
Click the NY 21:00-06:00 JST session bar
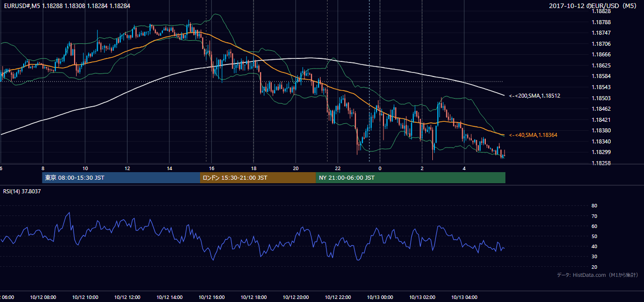[411, 178]
